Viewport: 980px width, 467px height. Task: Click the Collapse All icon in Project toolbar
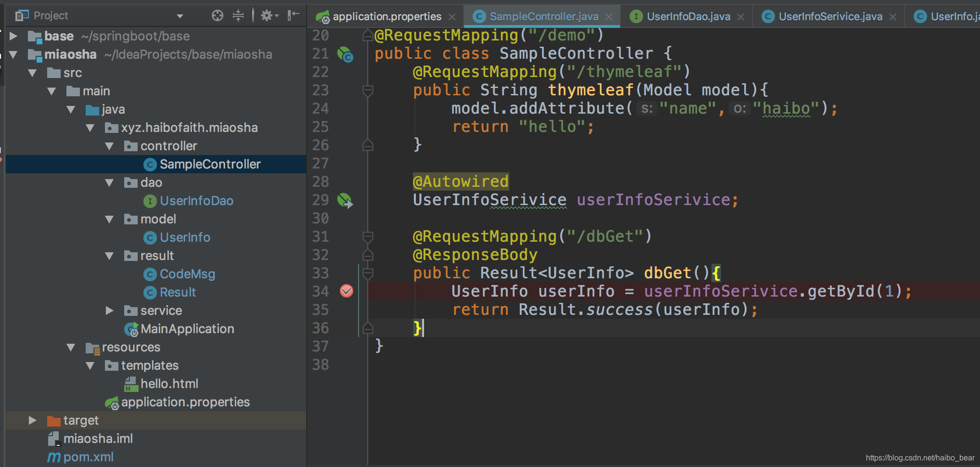(x=238, y=16)
